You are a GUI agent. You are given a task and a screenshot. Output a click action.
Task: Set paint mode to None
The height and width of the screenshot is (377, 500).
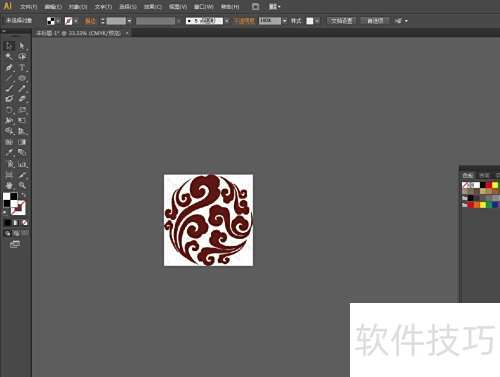tap(24, 223)
